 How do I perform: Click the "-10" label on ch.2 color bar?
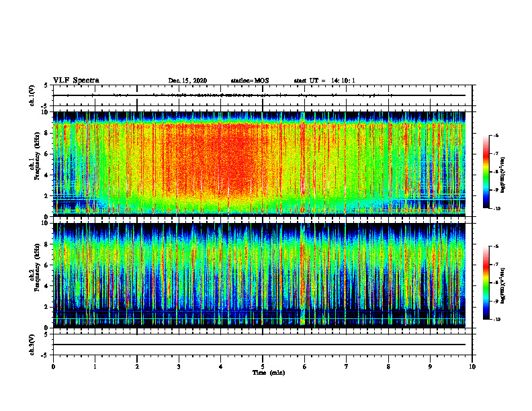pos(496,320)
